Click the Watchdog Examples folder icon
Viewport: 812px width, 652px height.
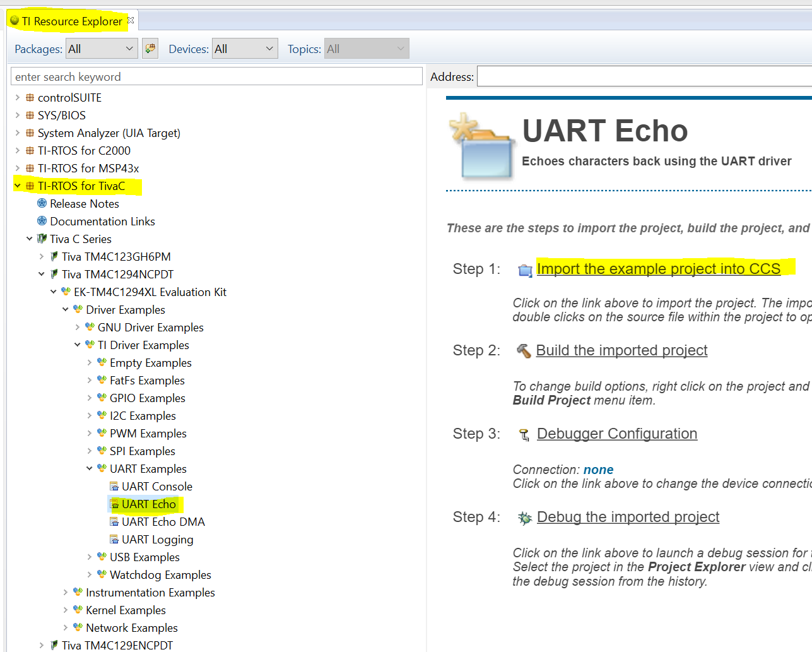(x=102, y=574)
